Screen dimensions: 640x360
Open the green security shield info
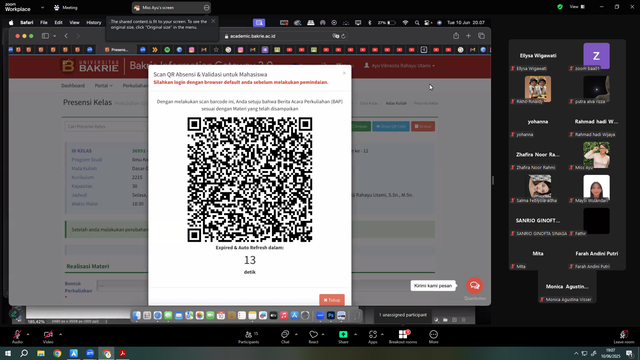(560, 7)
